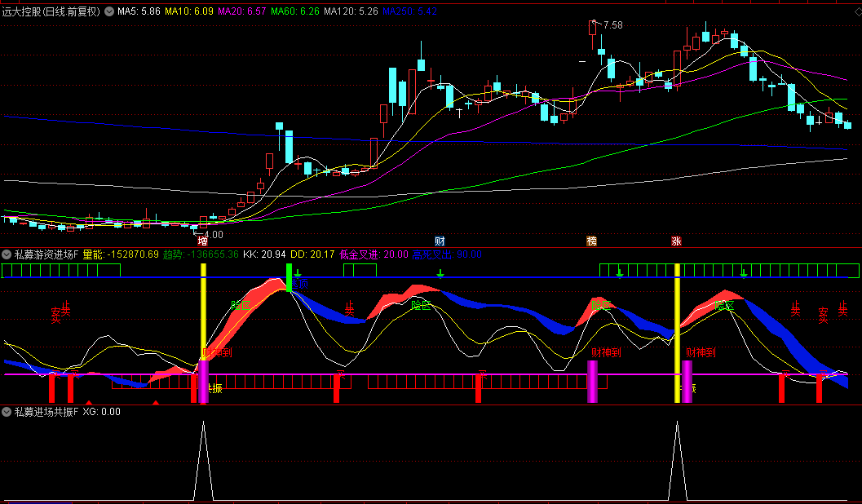Click the 财 event marker icon
Image resolution: width=862 pixels, height=504 pixels.
point(440,241)
